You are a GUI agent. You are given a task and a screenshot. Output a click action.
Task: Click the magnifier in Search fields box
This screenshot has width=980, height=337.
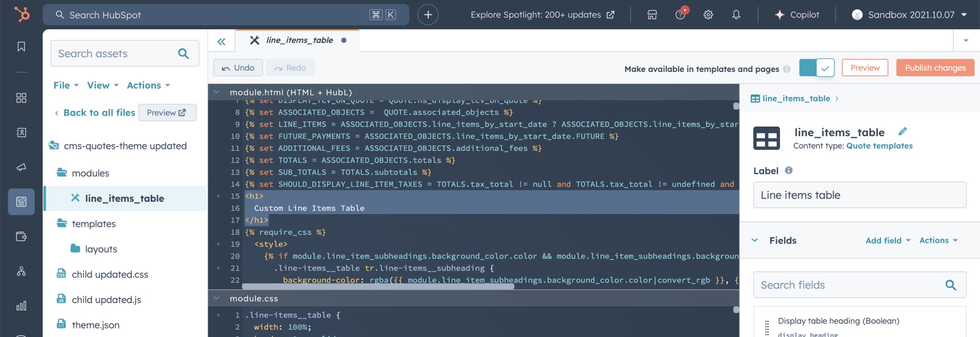[x=951, y=285]
